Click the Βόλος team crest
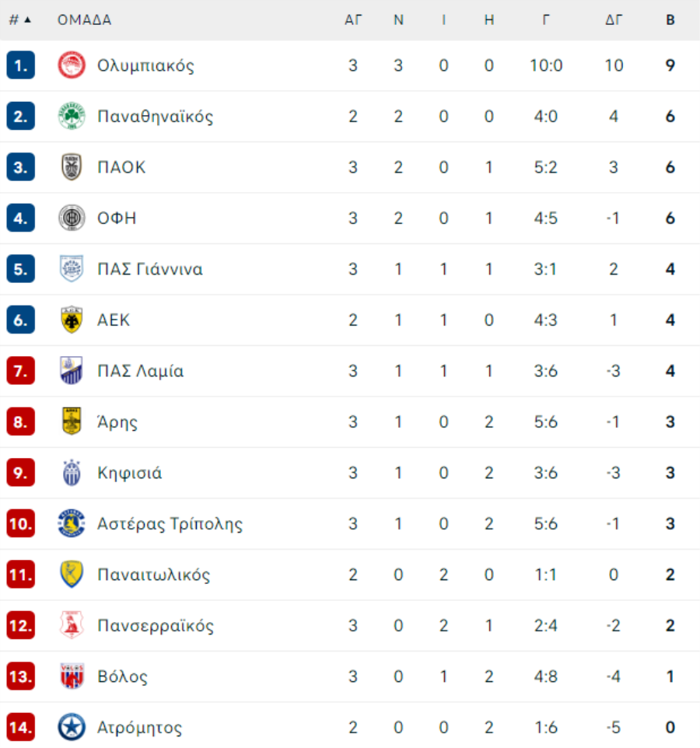 (72, 676)
